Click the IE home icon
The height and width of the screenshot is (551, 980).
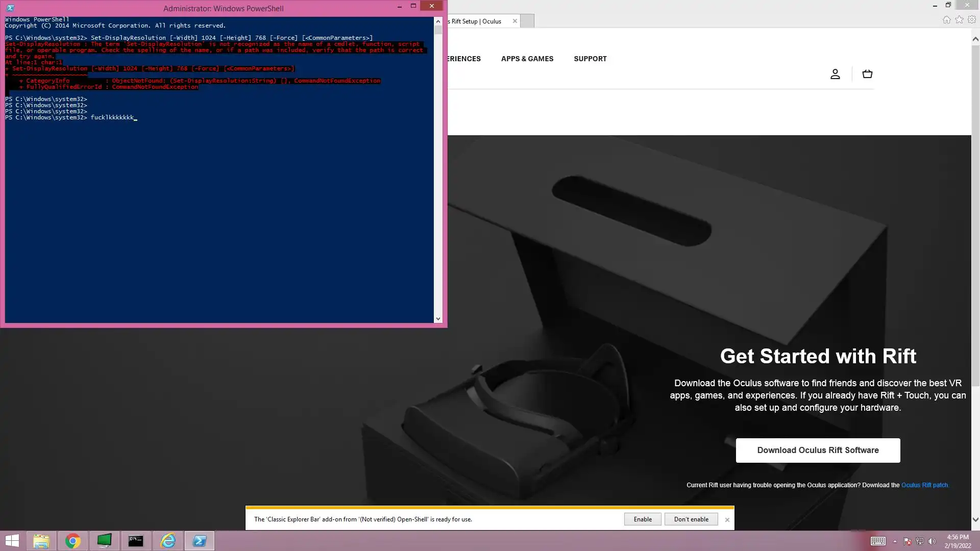click(946, 20)
